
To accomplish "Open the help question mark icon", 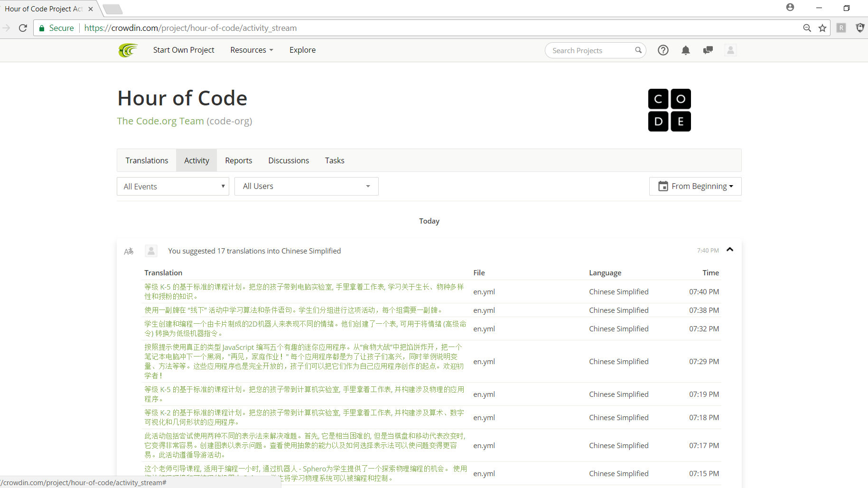I will pyautogui.click(x=663, y=50).
